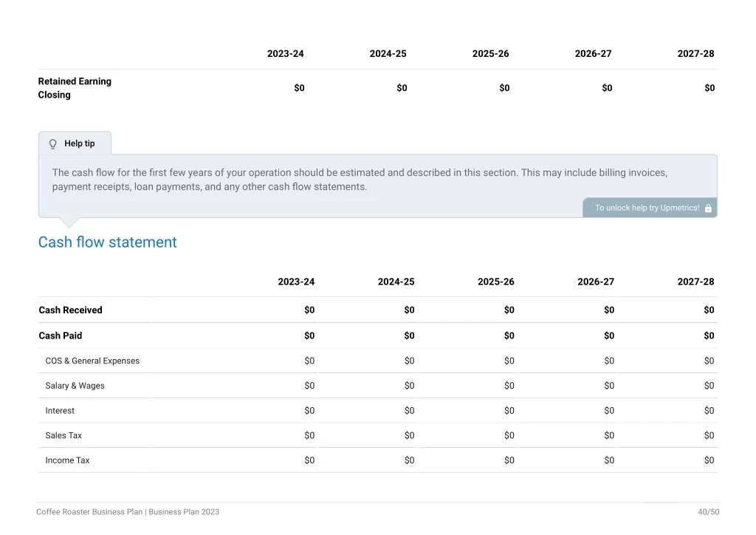This screenshot has height=535, width=756.
Task: Click 'To unlock help try Upmetrics!' button
Action: click(650, 208)
